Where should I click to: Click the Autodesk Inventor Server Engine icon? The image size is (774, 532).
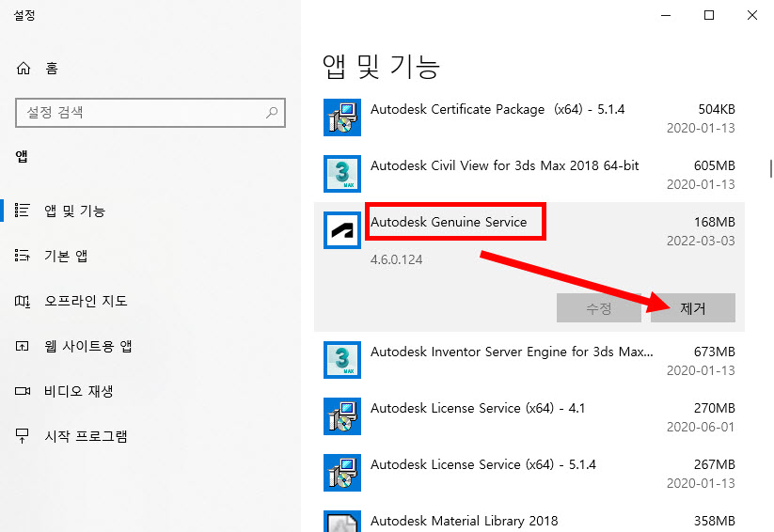click(x=342, y=360)
